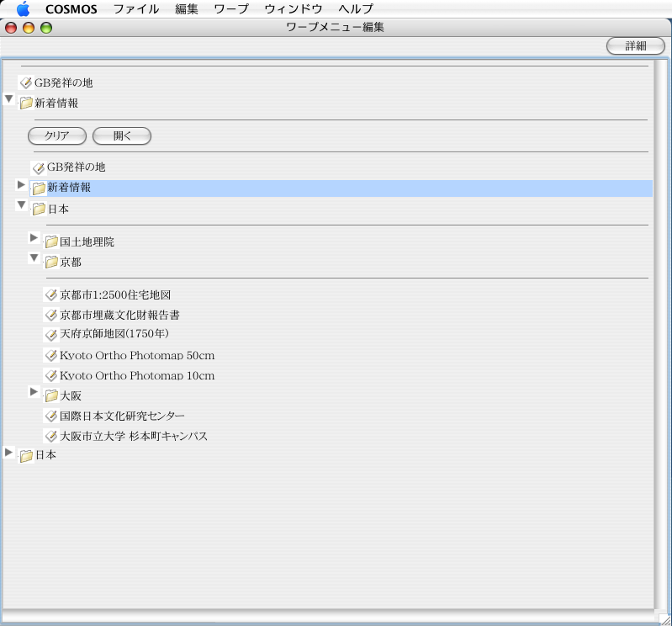Viewport: 672px width, 626px height.
Task: Open the ワープ menu
Action: [x=231, y=9]
